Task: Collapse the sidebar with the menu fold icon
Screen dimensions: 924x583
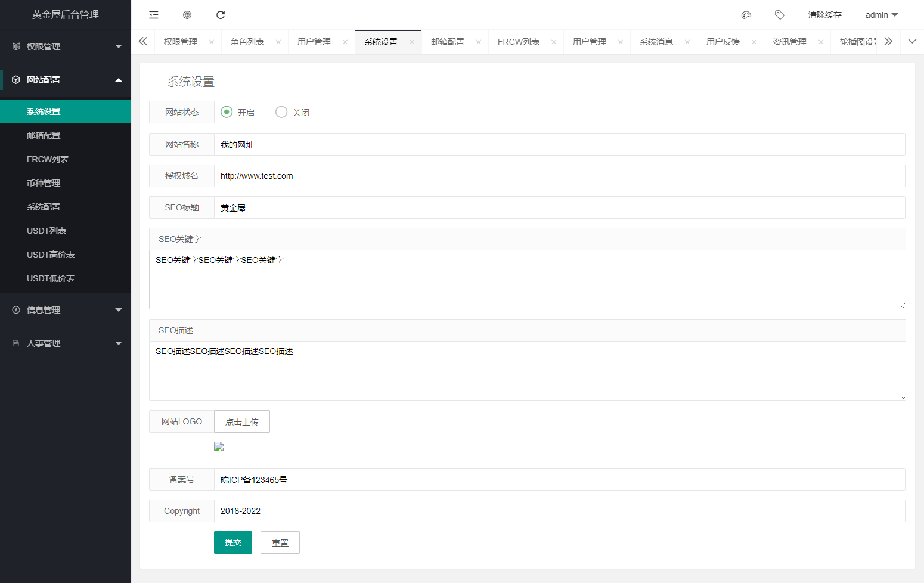Action: pyautogui.click(x=154, y=15)
